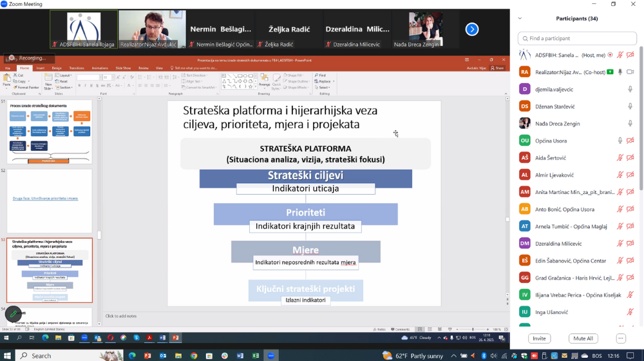Click slide thumbnail panel scrollbar

pyautogui.click(x=99, y=235)
